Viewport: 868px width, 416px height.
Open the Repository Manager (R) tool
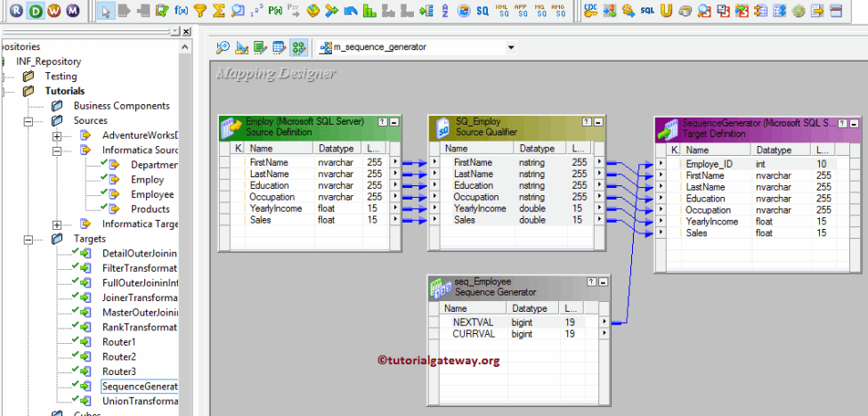pos(17,10)
